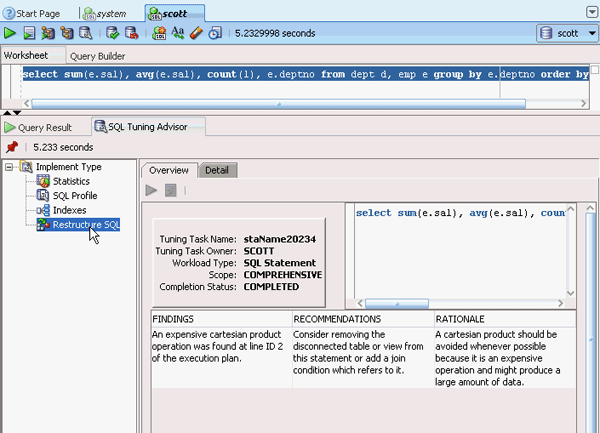Select Statistics in the tree

click(70, 181)
